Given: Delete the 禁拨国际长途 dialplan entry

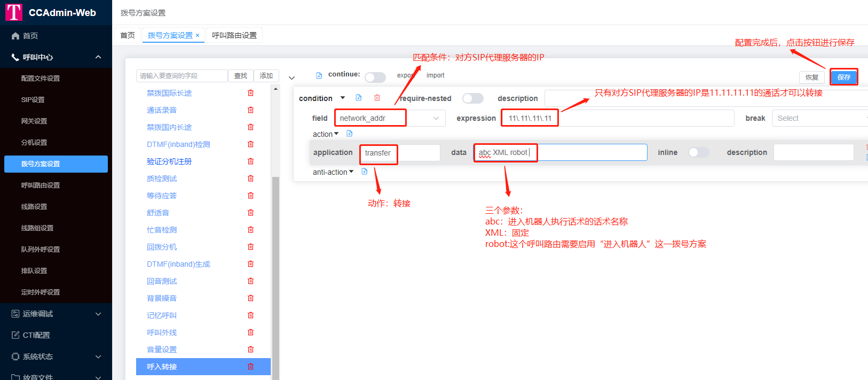Looking at the screenshot, I should click(x=250, y=93).
